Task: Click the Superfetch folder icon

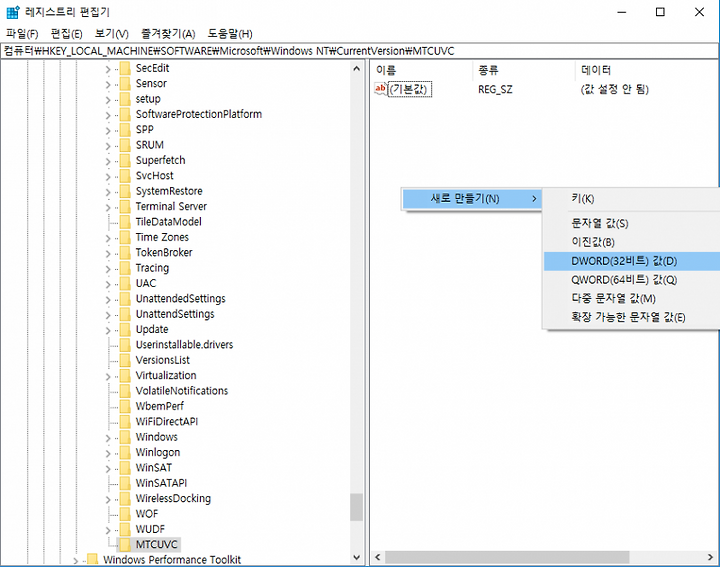Action: (x=125, y=161)
